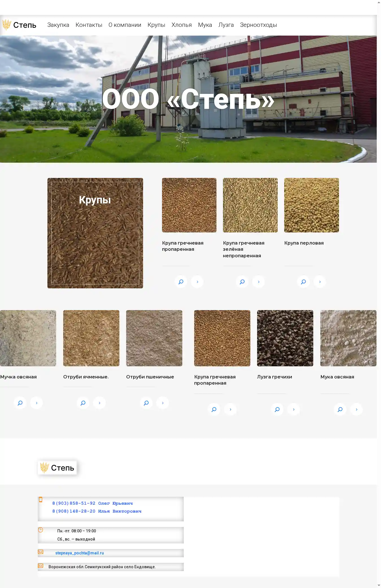Click the magnifier icon under Крупа перловая
Screen dimensions: 381x588
pos(303,282)
